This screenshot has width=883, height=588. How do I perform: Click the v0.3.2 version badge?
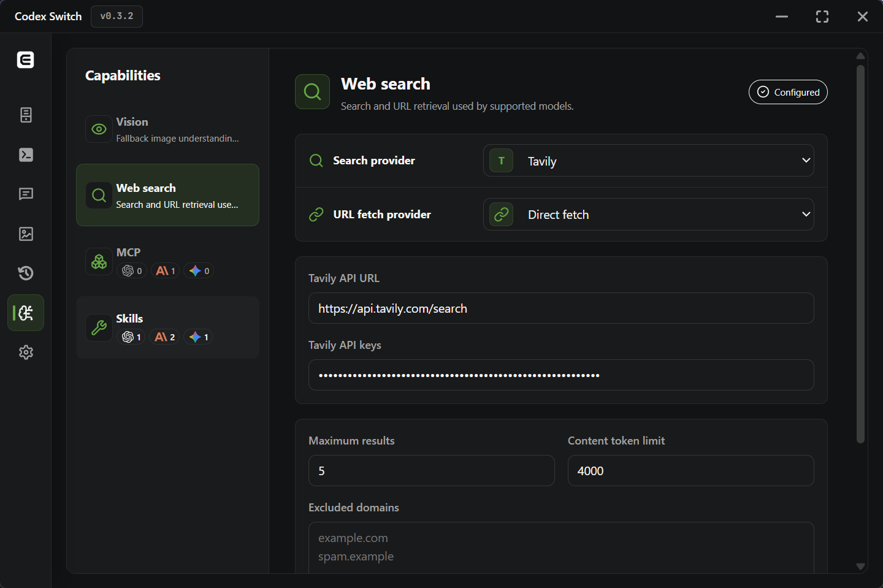coord(117,17)
